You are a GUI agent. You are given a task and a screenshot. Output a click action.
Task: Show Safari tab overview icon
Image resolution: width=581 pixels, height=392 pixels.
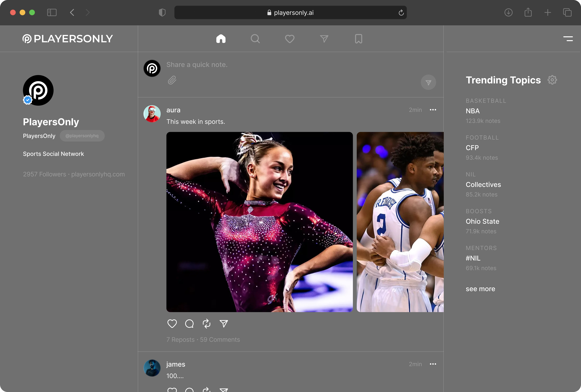(x=567, y=13)
